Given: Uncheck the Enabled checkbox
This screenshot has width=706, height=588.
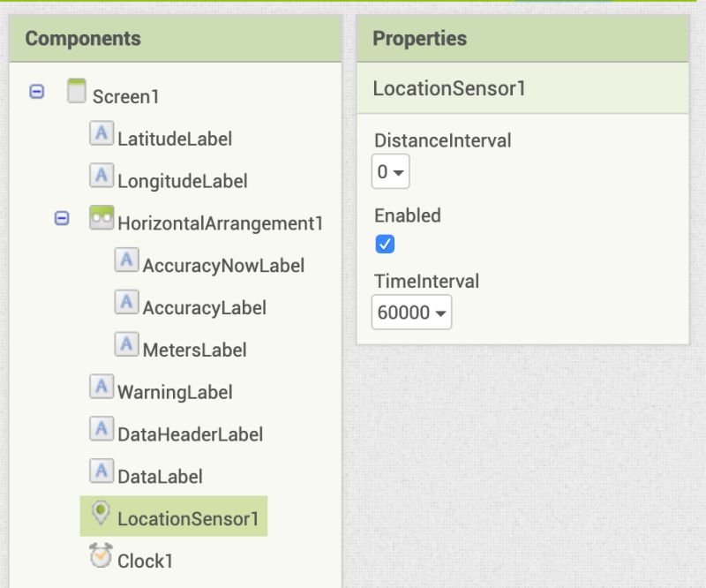Looking at the screenshot, I should click(385, 245).
